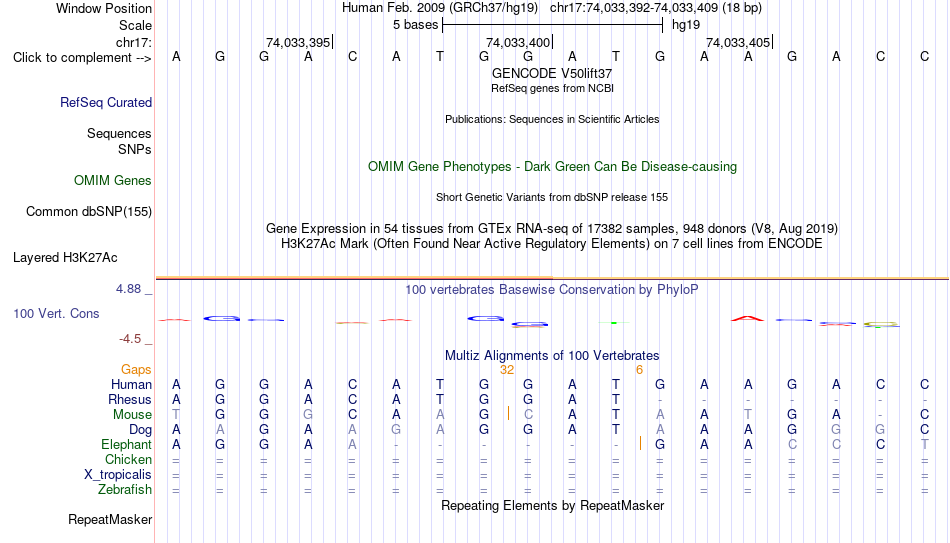This screenshot has width=950, height=543.
Task: Click the OMIM Gene Phenotypes green title
Action: click(552, 167)
